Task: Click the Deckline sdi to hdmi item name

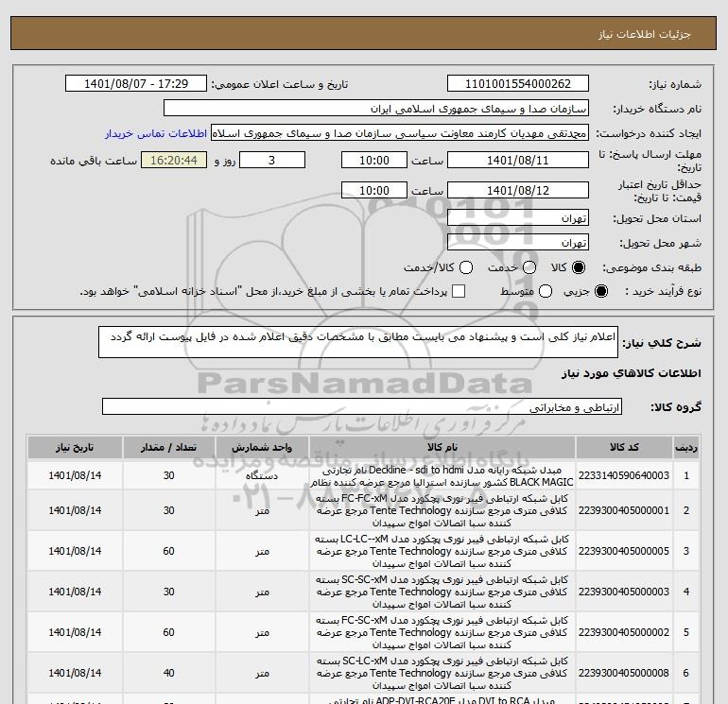Action: coord(442,476)
